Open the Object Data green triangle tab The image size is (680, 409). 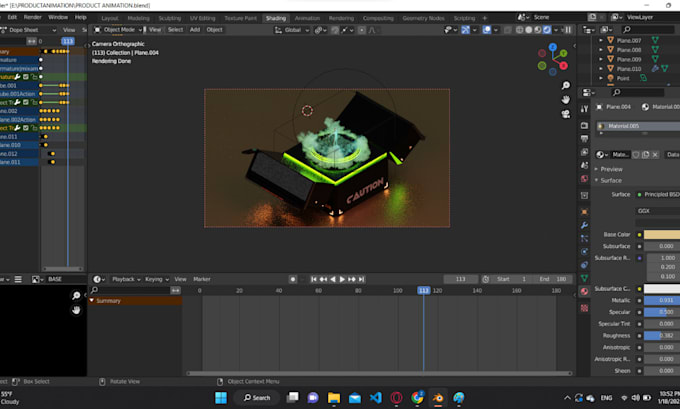coord(584,278)
